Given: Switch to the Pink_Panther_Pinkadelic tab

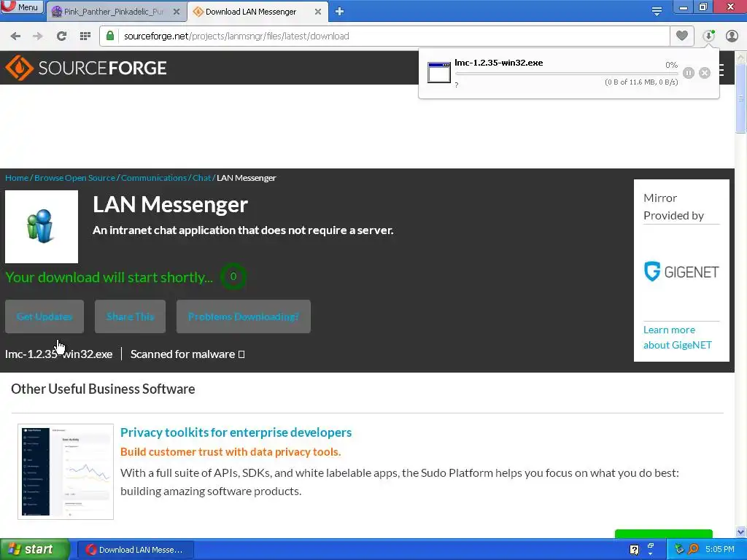Looking at the screenshot, I should (x=113, y=12).
